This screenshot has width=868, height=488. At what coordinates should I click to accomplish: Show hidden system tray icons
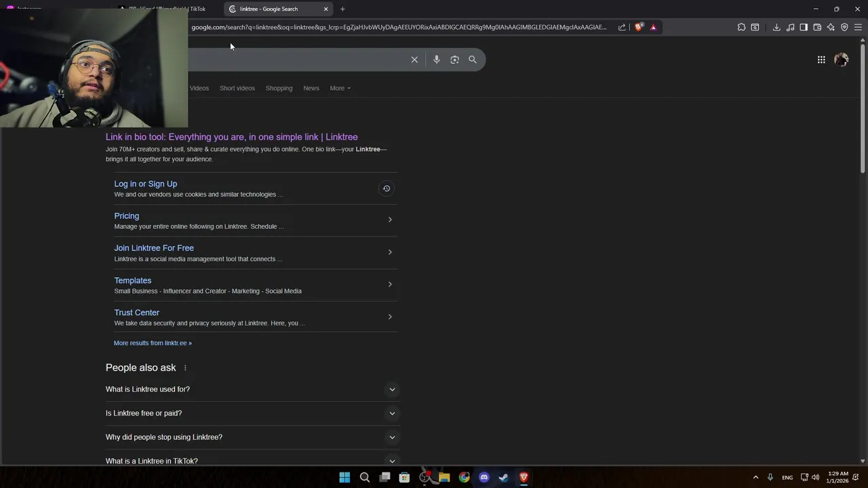point(755,477)
